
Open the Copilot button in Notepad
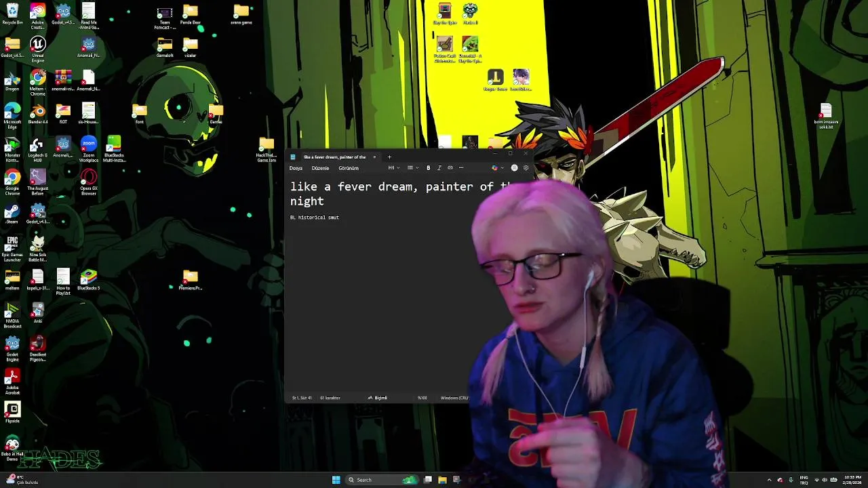pos(496,168)
